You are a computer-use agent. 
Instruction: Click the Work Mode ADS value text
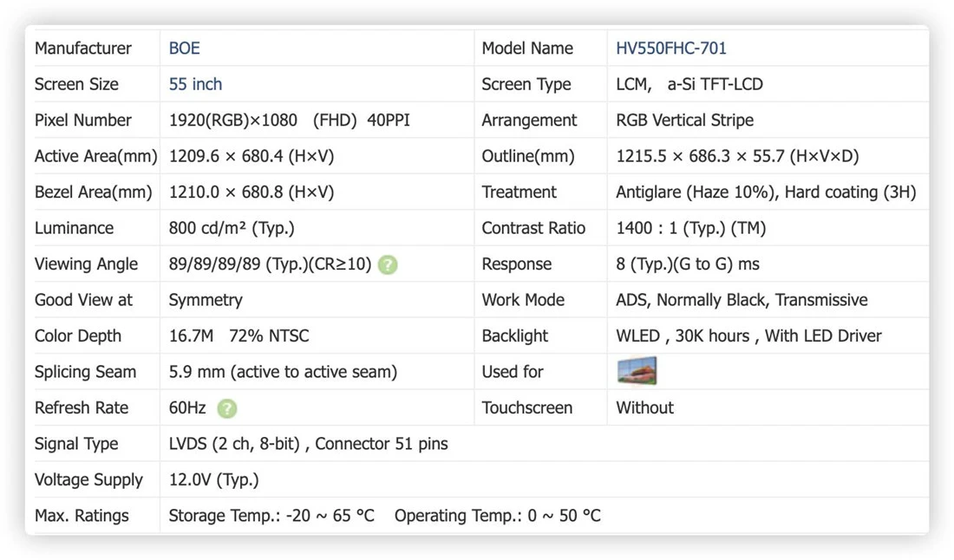point(742,300)
